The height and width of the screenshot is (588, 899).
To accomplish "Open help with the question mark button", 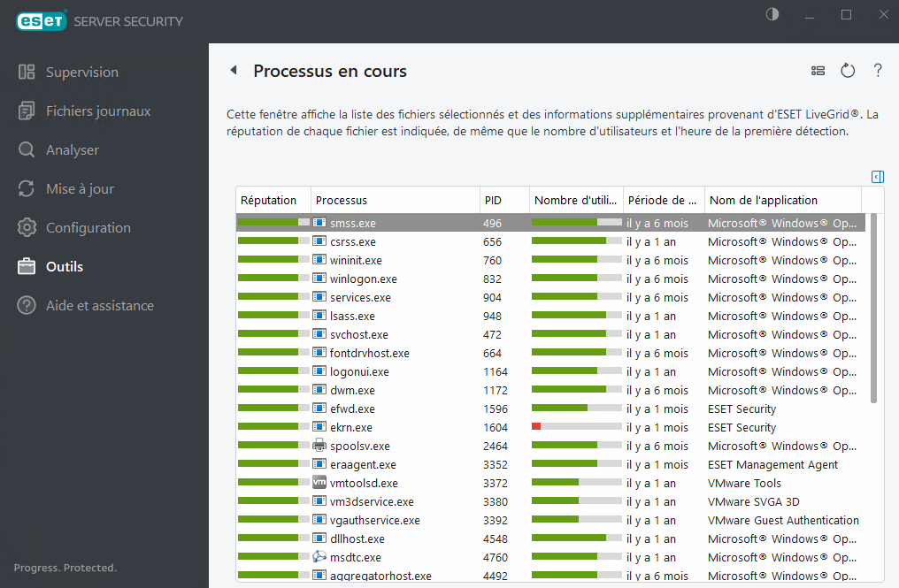I will point(878,70).
